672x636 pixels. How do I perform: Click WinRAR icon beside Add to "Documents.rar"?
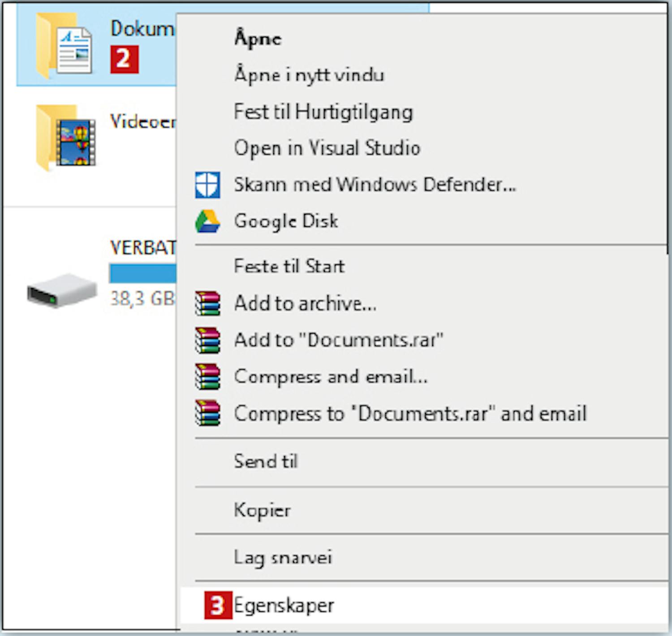[x=207, y=340]
